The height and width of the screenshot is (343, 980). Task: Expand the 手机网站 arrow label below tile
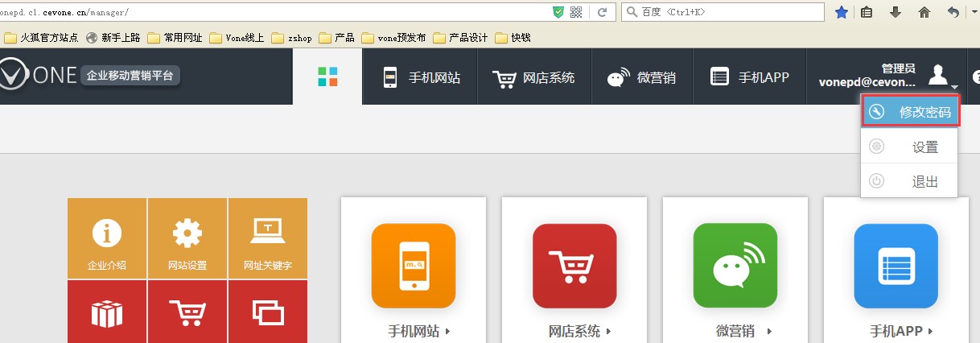[419, 331]
